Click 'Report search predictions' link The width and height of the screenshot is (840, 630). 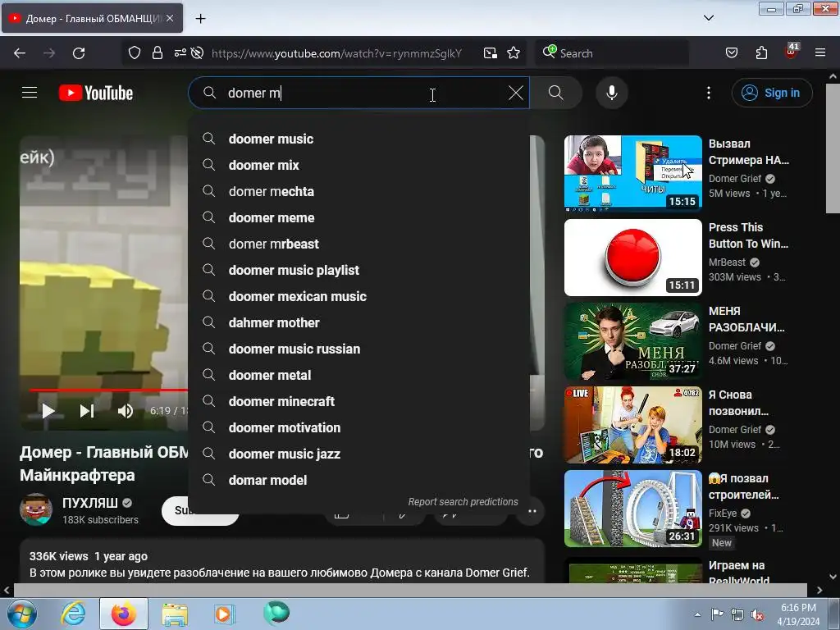tap(463, 502)
